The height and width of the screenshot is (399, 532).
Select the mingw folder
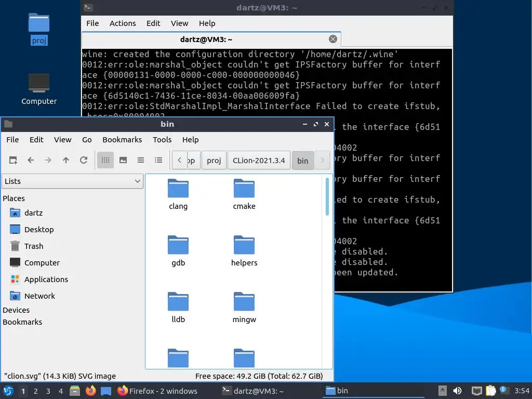244,308
